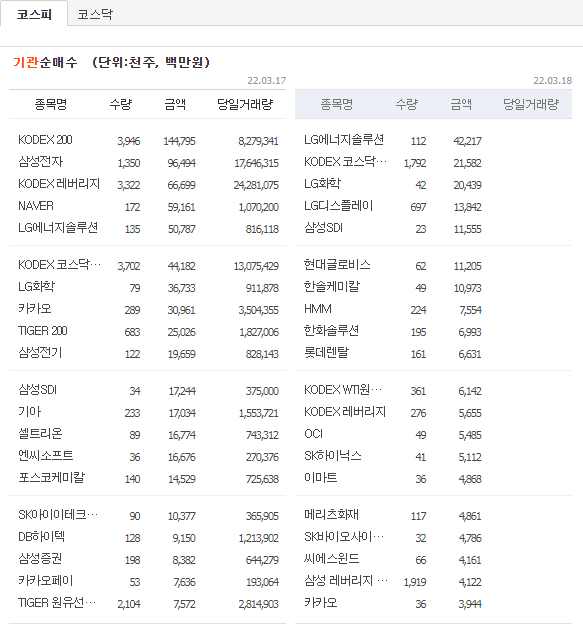The height and width of the screenshot is (632, 583).
Task: Open SK아이이테크 stock entry
Action: [58, 515]
